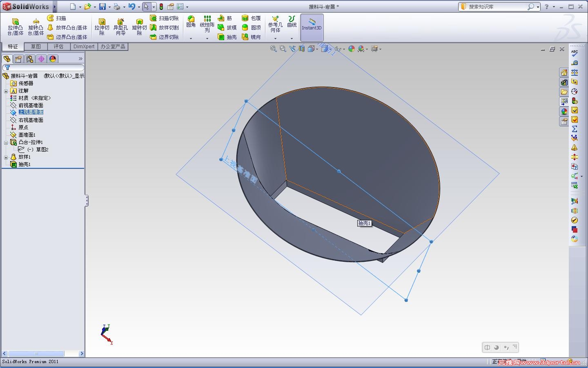The width and height of the screenshot is (588, 368).
Task: Select the 线性阵列 linear pattern tool
Action: point(207,24)
